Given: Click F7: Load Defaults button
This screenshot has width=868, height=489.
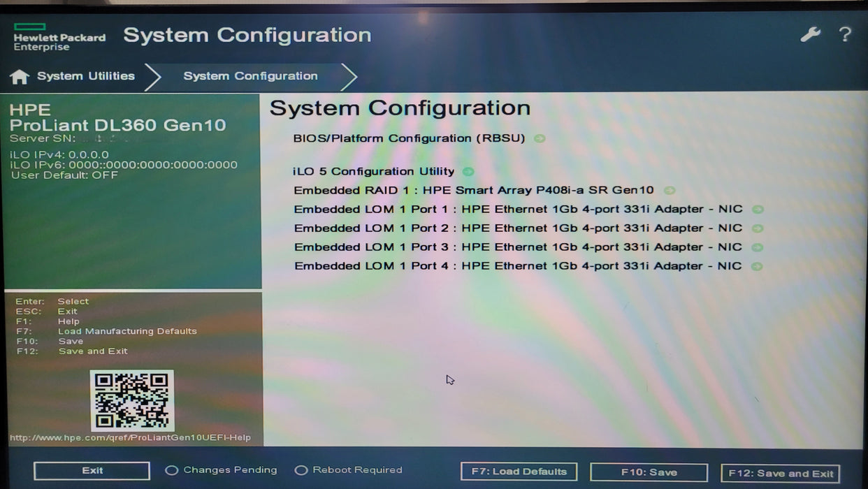Looking at the screenshot, I should click(x=519, y=472).
